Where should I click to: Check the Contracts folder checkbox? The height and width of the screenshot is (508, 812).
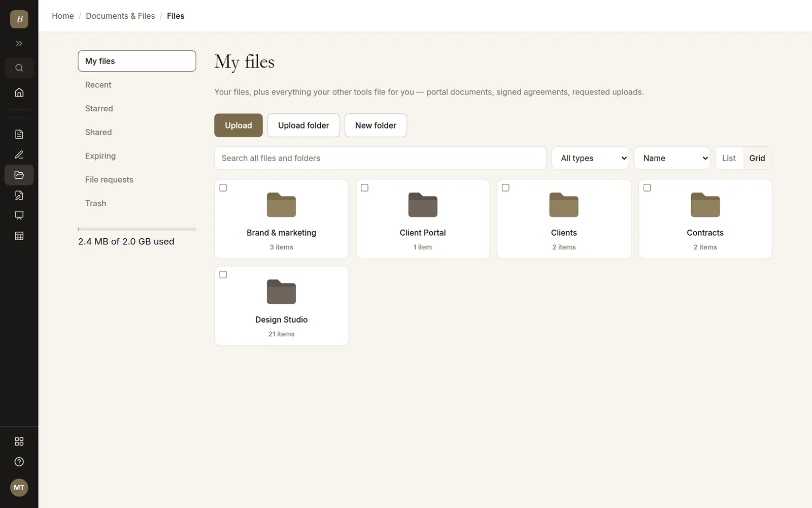(x=647, y=188)
